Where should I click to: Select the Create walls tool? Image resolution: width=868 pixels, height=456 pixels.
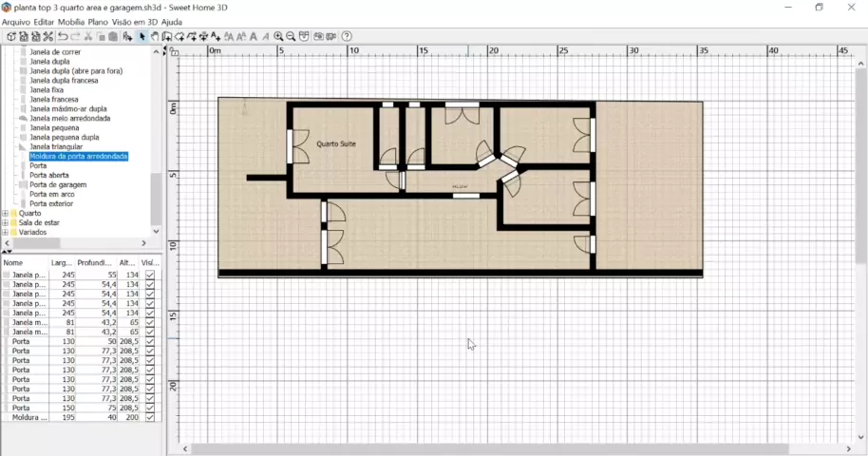point(166,37)
